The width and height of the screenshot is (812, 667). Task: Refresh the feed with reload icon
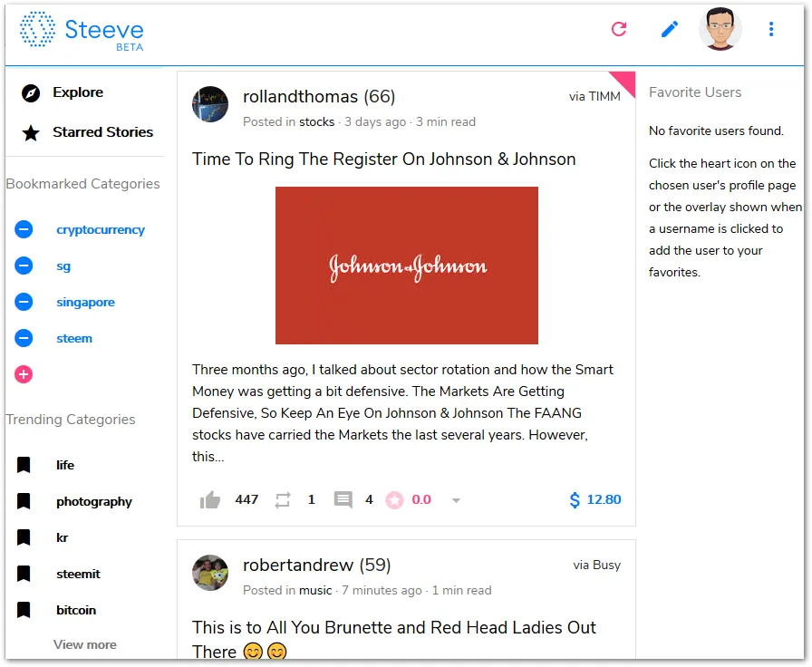pos(619,29)
